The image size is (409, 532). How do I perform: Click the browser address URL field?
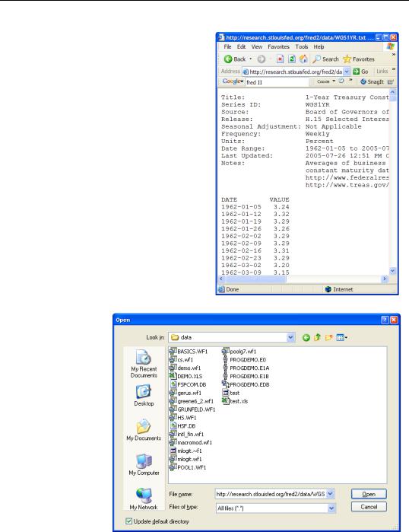296,72
